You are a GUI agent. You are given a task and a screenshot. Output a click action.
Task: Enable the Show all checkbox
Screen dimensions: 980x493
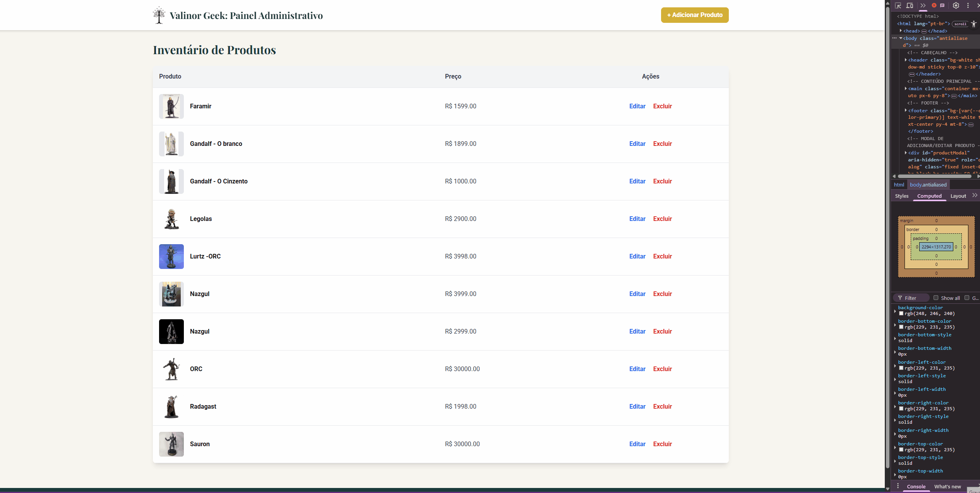(936, 298)
